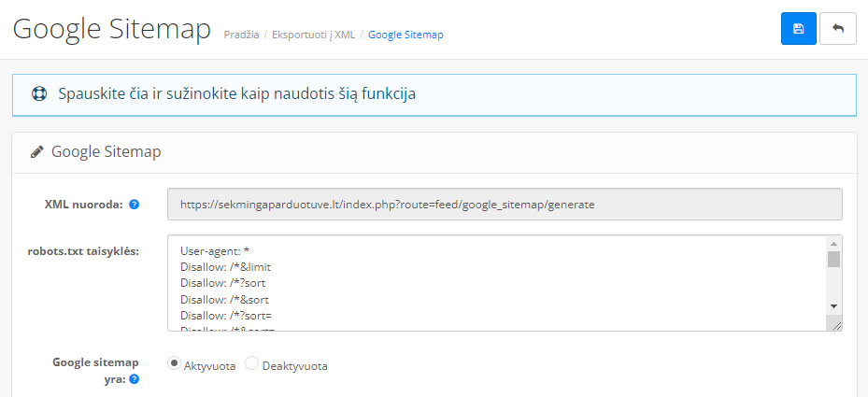Save settings with the blue floppy disk button

point(798,28)
